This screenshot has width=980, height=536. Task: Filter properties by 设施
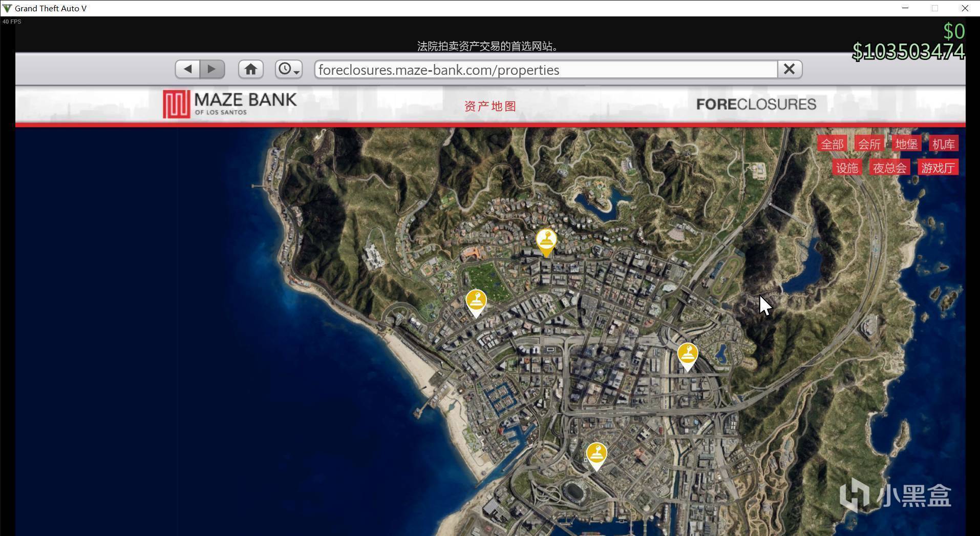[x=846, y=168]
